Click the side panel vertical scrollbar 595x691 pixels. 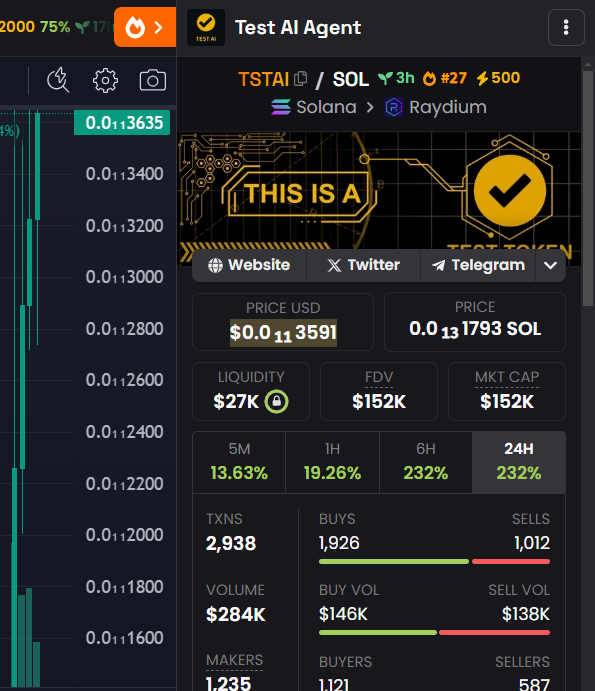coord(588,187)
